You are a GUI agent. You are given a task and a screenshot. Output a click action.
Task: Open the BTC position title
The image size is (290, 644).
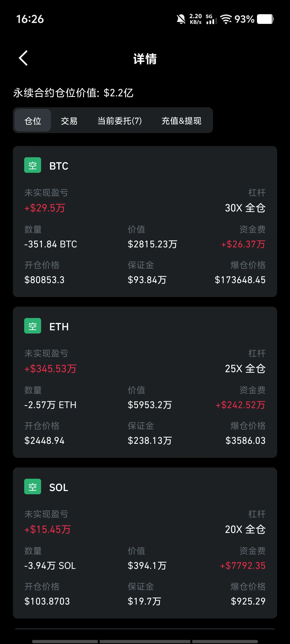point(59,166)
